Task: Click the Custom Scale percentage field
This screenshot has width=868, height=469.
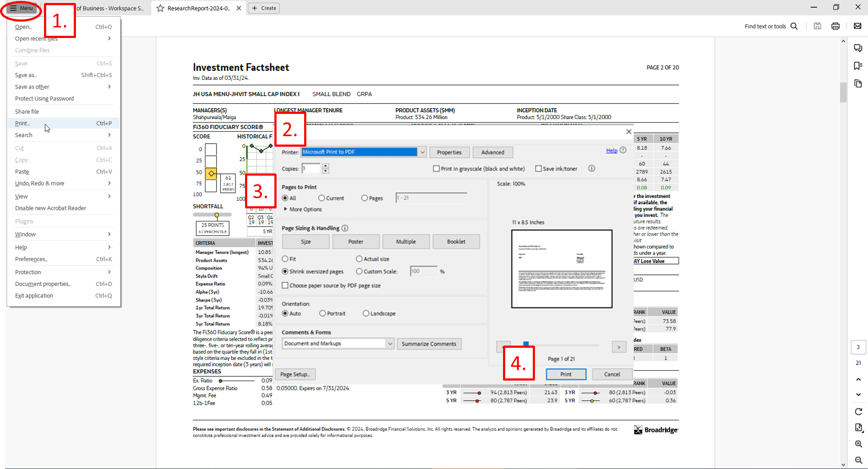Action: click(423, 271)
